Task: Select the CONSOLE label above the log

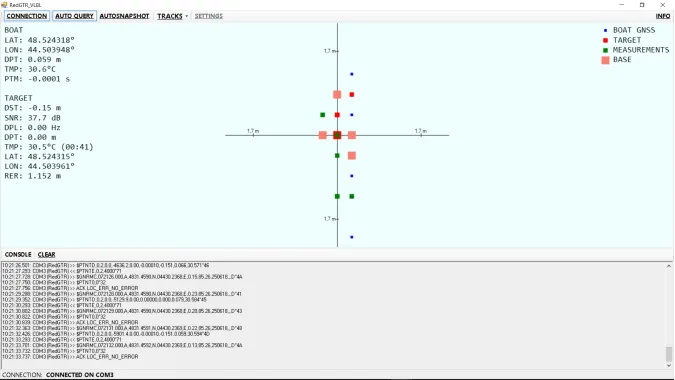Action: (x=18, y=254)
